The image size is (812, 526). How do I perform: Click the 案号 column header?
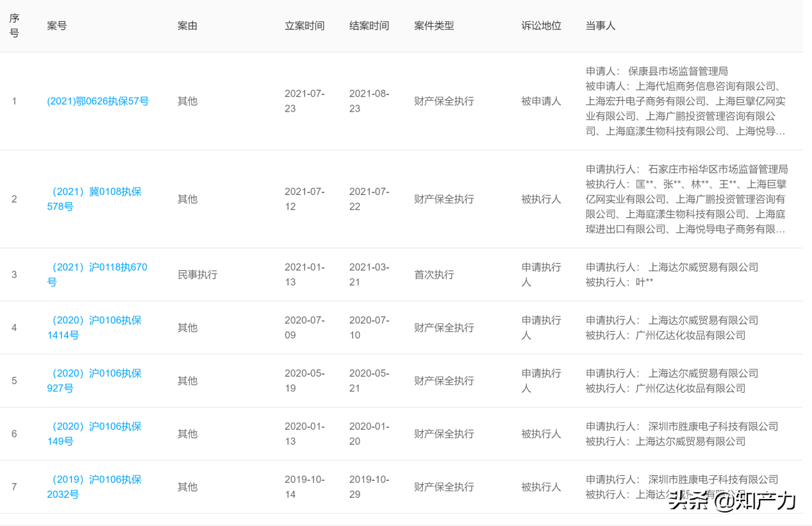(57, 26)
